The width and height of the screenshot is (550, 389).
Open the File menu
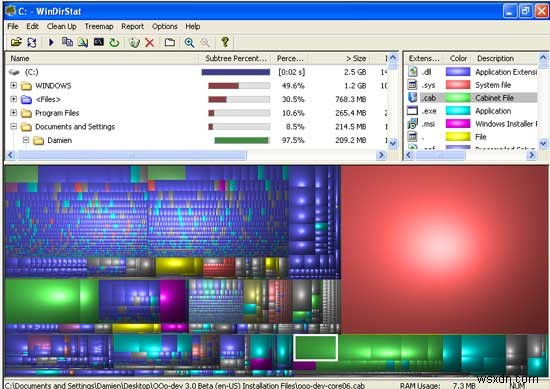tap(13, 26)
